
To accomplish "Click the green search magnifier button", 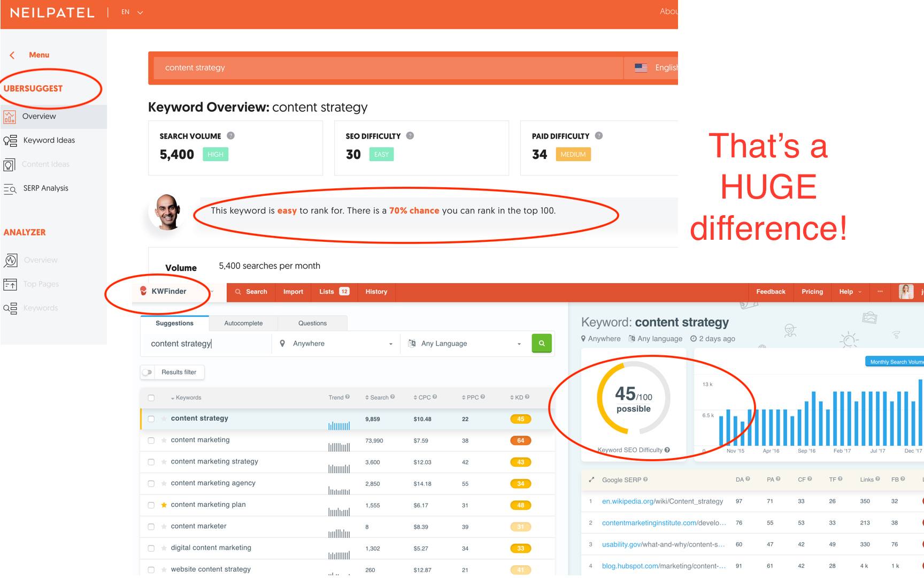I will [x=542, y=344].
